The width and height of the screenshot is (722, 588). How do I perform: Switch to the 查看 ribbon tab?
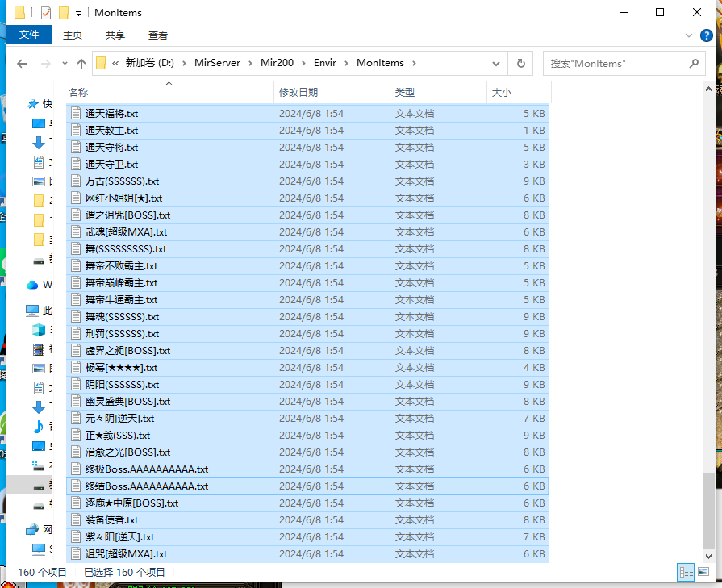click(x=158, y=35)
